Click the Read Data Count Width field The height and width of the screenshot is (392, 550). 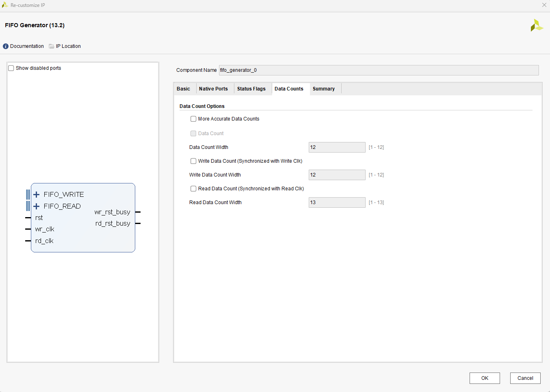coord(337,202)
